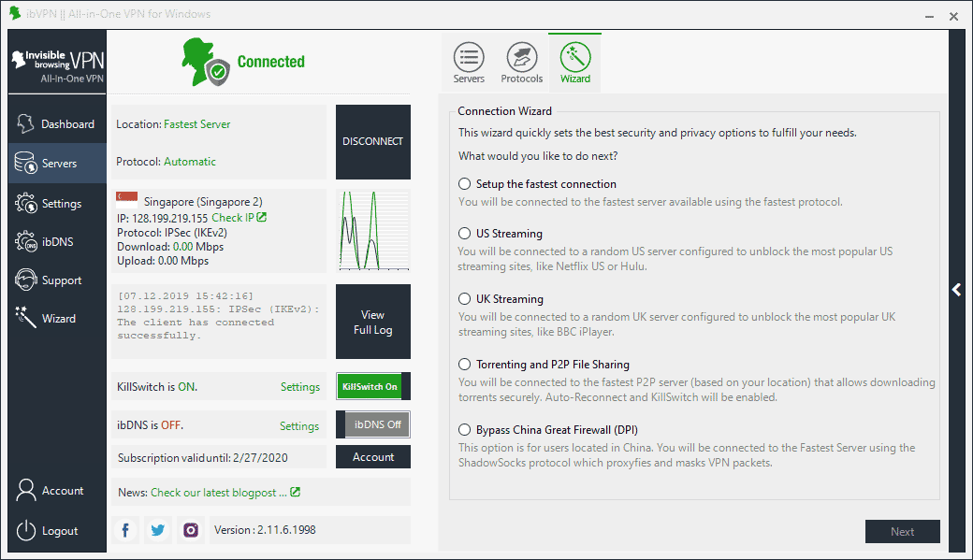The height and width of the screenshot is (560, 973).
Task: Collapse the panel using the right-edge chevron
Action: point(956,290)
